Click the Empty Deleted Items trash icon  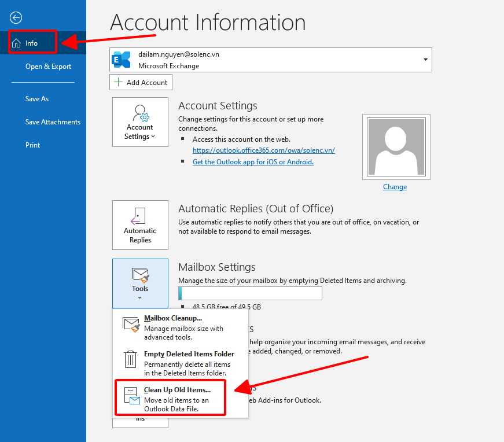coord(131,360)
